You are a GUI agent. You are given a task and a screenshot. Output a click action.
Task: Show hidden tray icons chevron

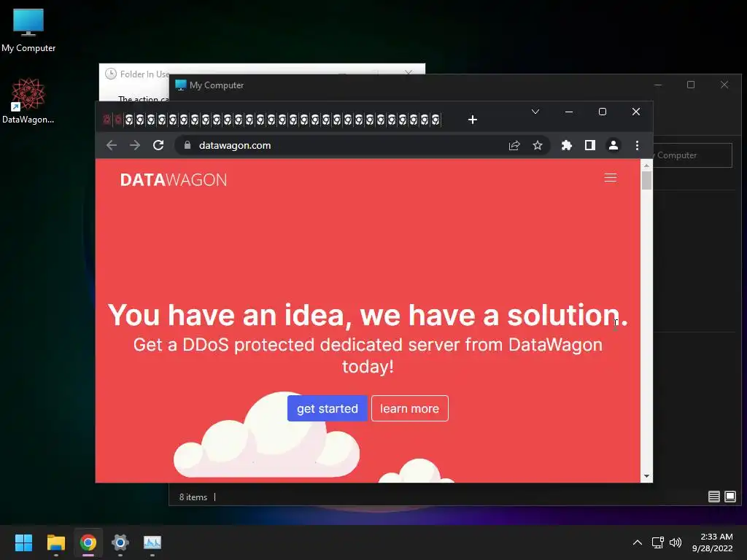[x=637, y=542]
